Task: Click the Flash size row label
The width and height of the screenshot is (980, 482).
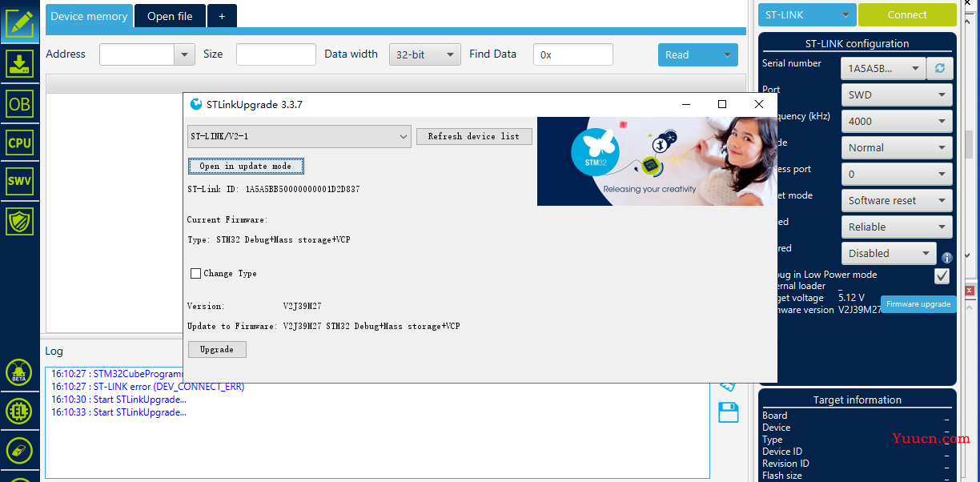Action: tap(782, 476)
